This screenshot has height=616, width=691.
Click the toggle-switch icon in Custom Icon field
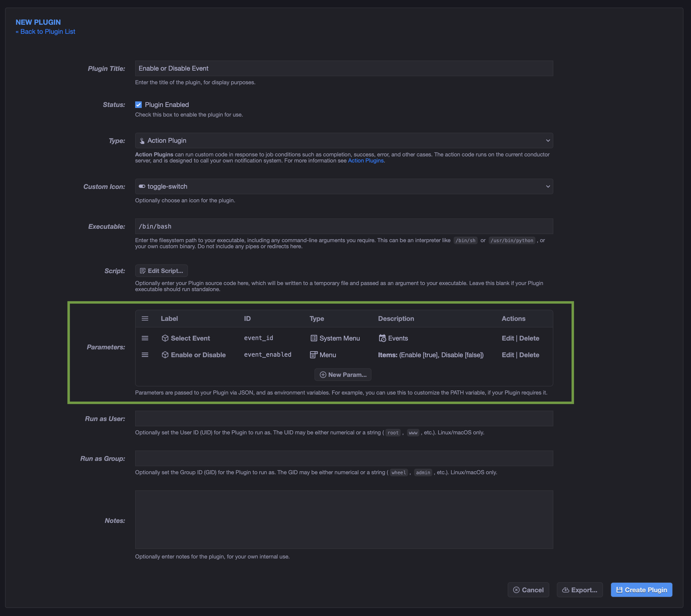(142, 186)
